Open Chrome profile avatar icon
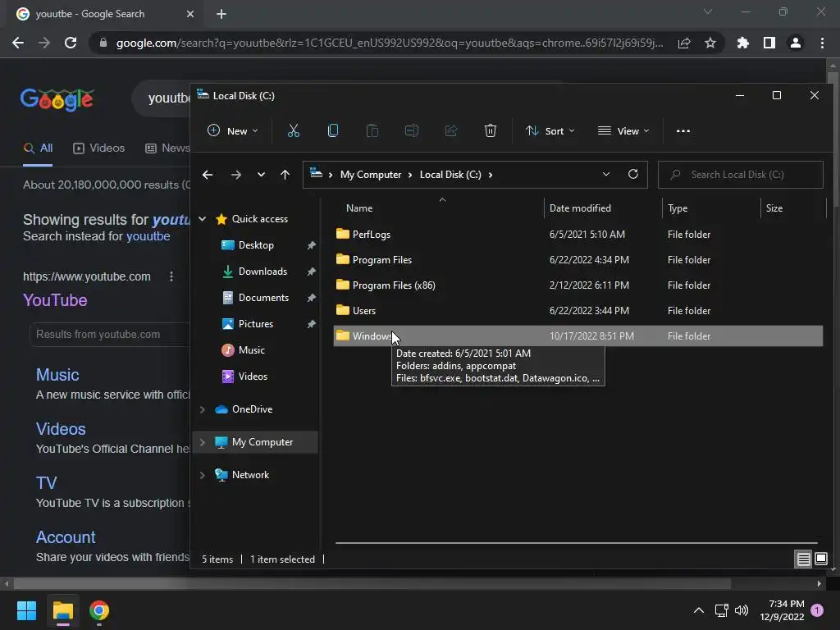This screenshot has width=840, height=630. (795, 43)
